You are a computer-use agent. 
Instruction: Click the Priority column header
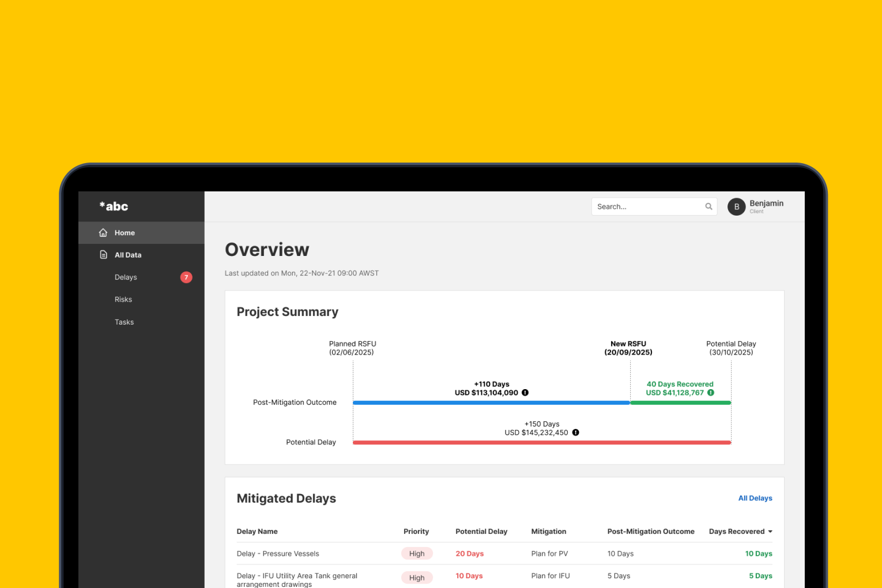[416, 532]
